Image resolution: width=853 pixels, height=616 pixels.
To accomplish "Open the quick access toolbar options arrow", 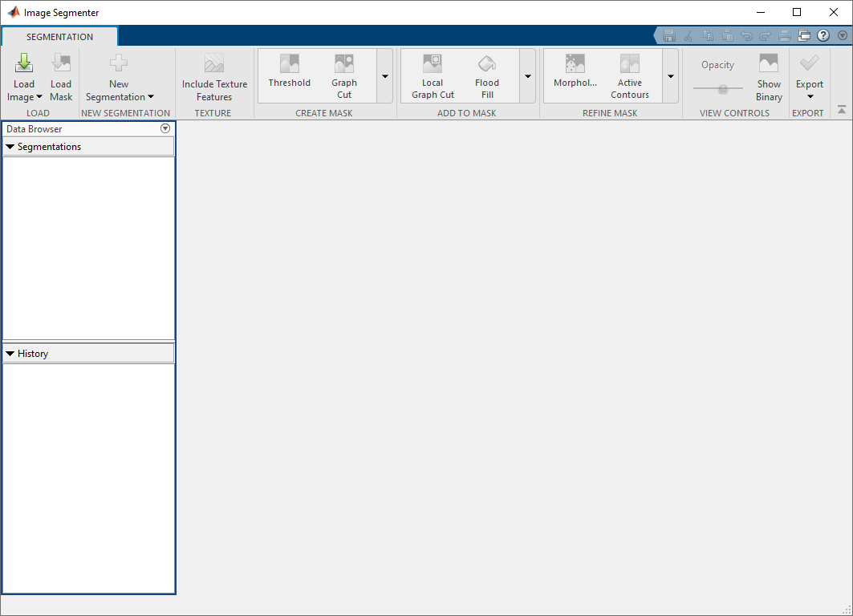I will coord(843,35).
